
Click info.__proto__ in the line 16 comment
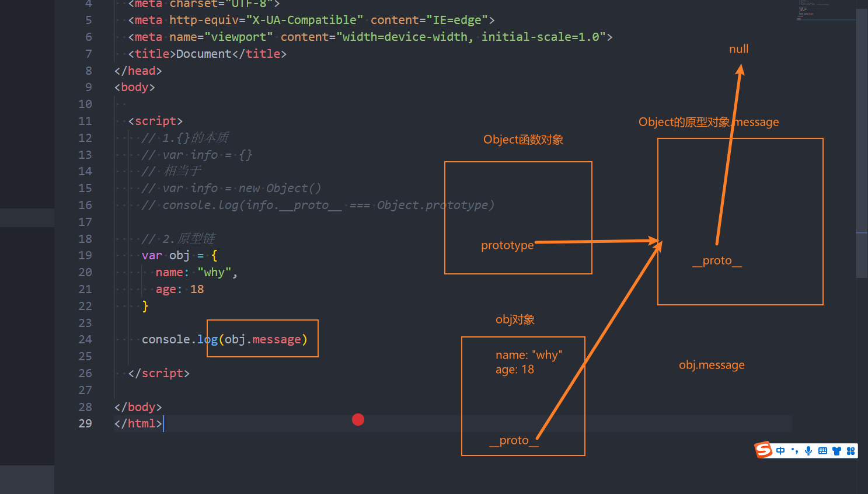[294, 205]
